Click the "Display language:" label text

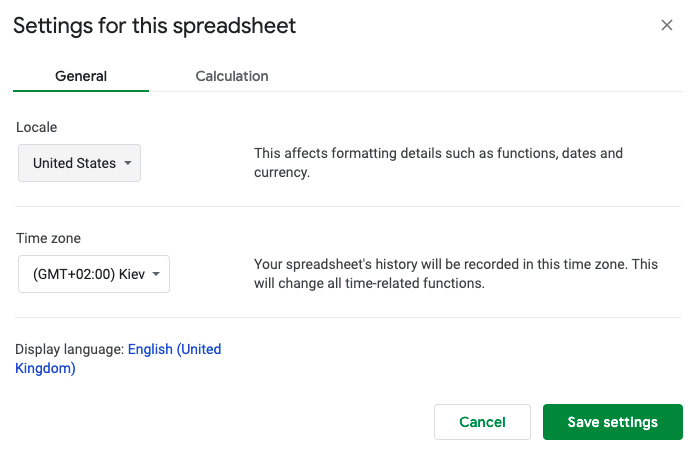[69, 350]
